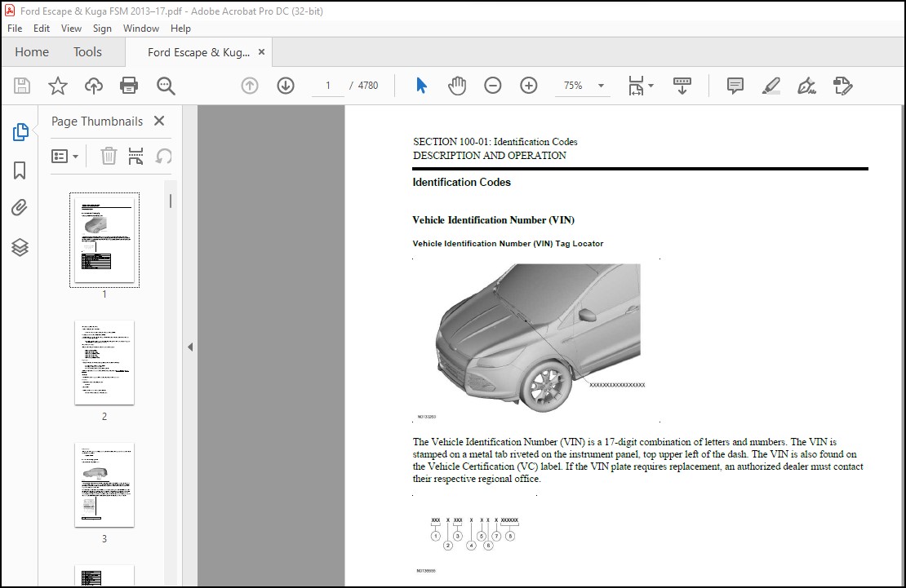Zoom out with the minus icon
Viewport: 906px width, 588px height.
[x=492, y=85]
